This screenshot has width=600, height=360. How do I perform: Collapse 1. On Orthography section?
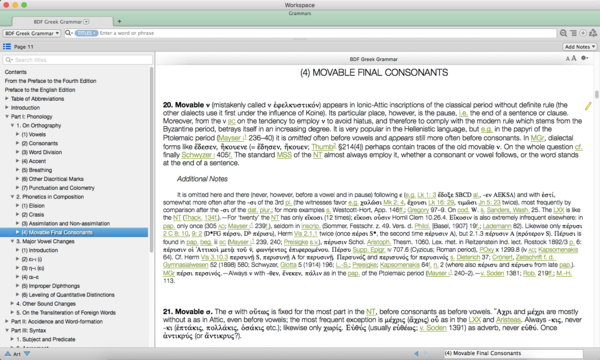click(12, 125)
